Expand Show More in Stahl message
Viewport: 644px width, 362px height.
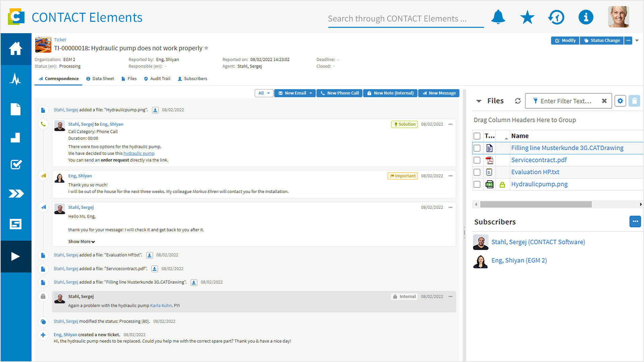82,242
